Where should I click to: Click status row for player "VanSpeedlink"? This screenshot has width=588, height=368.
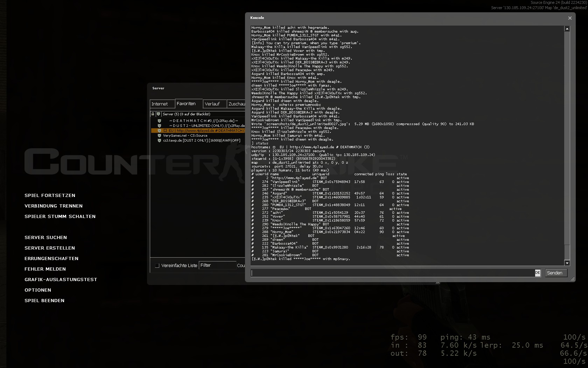click(x=330, y=182)
